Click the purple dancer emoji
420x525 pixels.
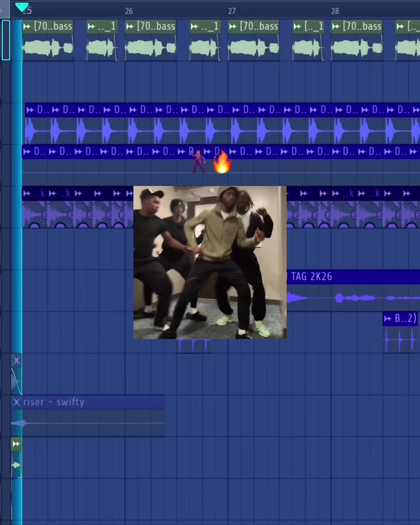[199, 161]
